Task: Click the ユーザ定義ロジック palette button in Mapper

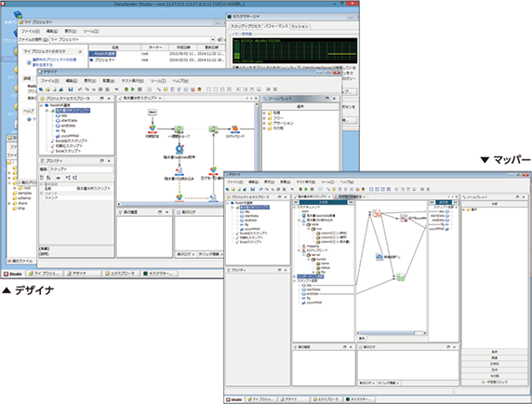Action: (x=495, y=382)
